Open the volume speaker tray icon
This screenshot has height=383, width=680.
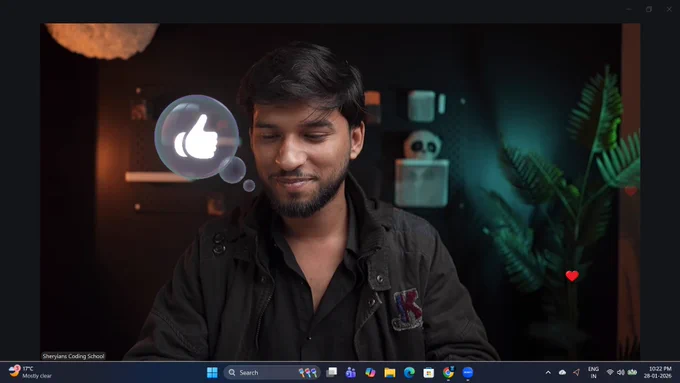621,373
